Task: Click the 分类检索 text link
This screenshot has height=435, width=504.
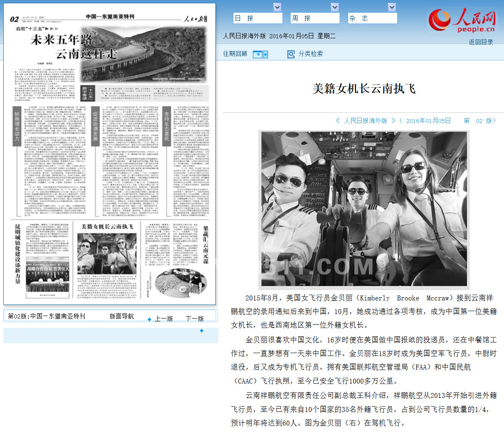Action: pyautogui.click(x=310, y=54)
